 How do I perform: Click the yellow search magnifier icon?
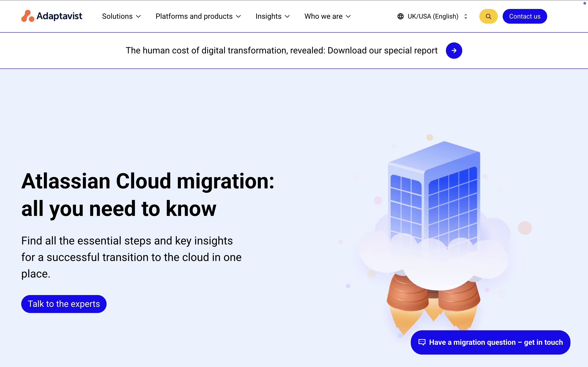(x=488, y=16)
